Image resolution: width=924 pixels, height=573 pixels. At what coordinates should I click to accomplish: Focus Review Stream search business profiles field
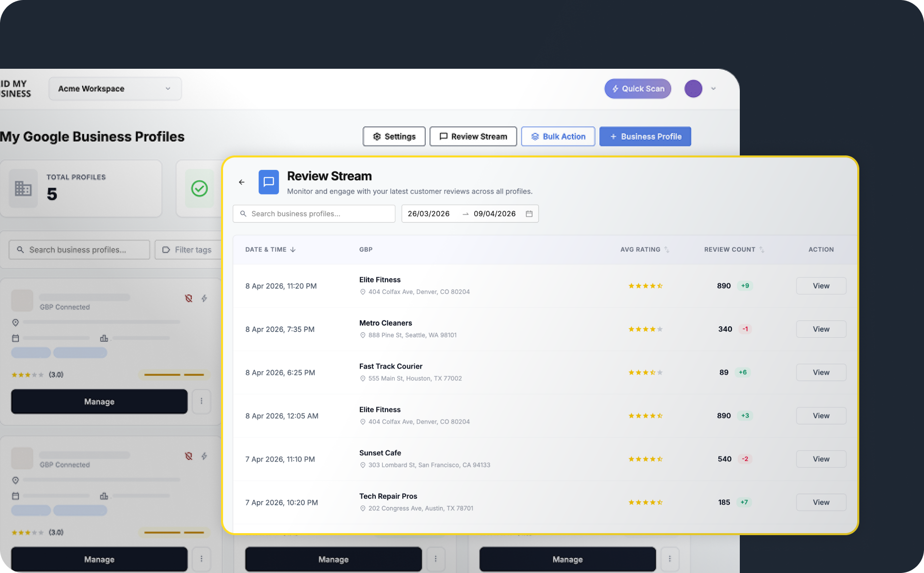314,214
